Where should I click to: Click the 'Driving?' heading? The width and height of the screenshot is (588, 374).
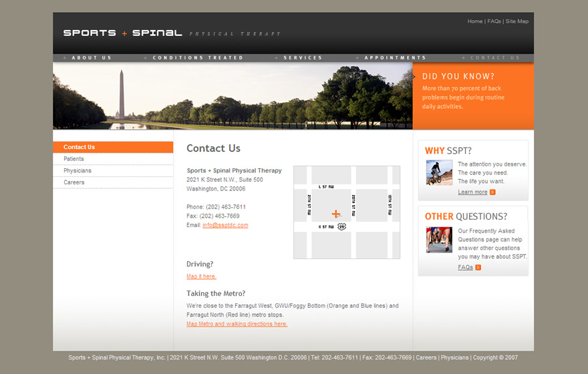click(200, 264)
